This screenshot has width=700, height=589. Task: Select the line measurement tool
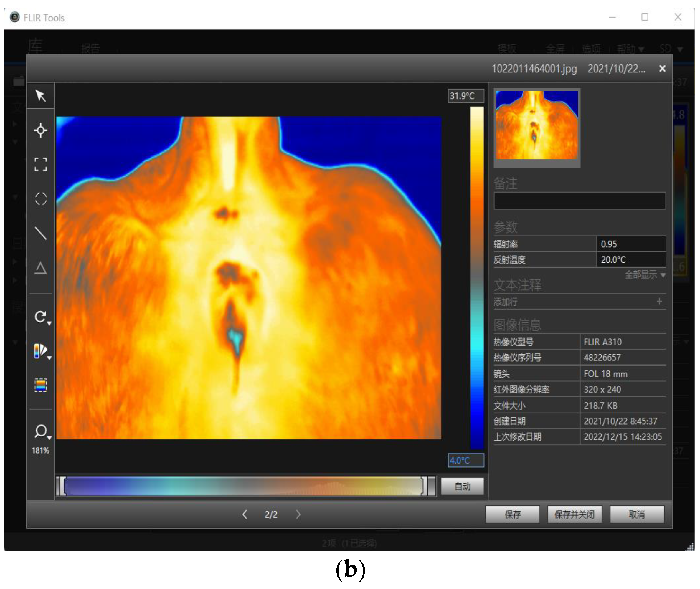(40, 234)
